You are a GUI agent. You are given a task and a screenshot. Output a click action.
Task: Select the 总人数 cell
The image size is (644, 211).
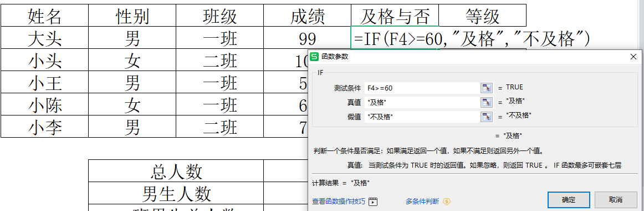176,170
